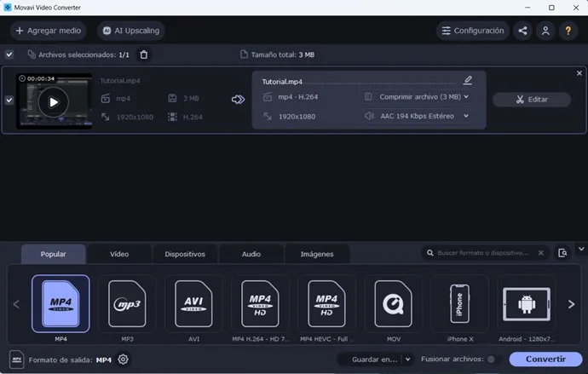
Task: Click the format search input field
Action: click(x=482, y=253)
